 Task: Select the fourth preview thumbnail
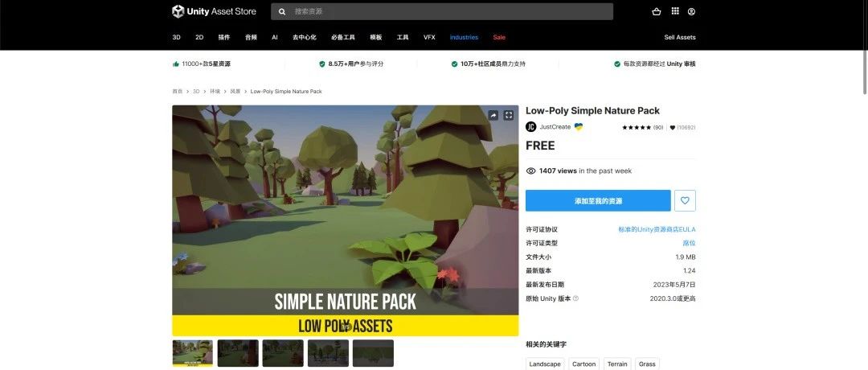(328, 353)
